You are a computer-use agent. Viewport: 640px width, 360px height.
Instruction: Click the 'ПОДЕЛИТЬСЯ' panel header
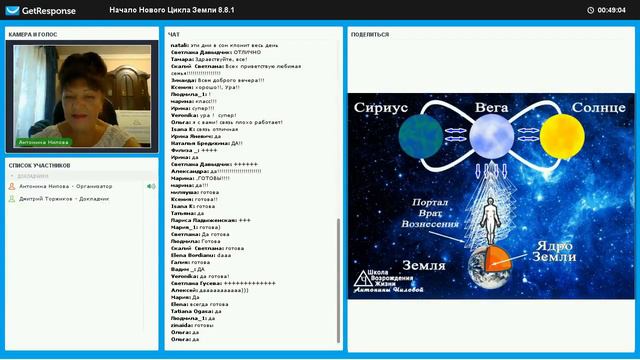tap(370, 35)
